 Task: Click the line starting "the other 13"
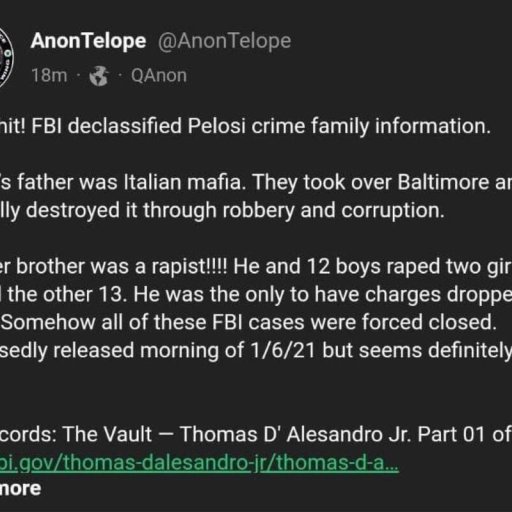[x=256, y=295]
